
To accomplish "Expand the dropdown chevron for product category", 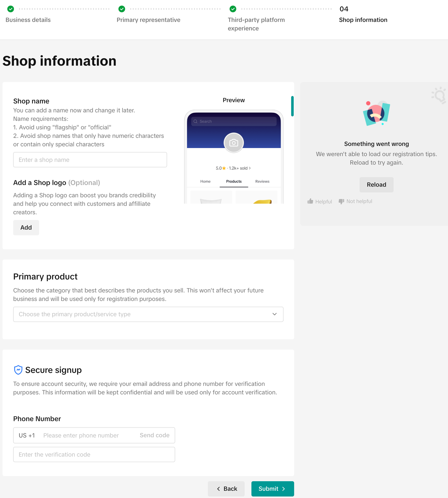I will (x=274, y=314).
